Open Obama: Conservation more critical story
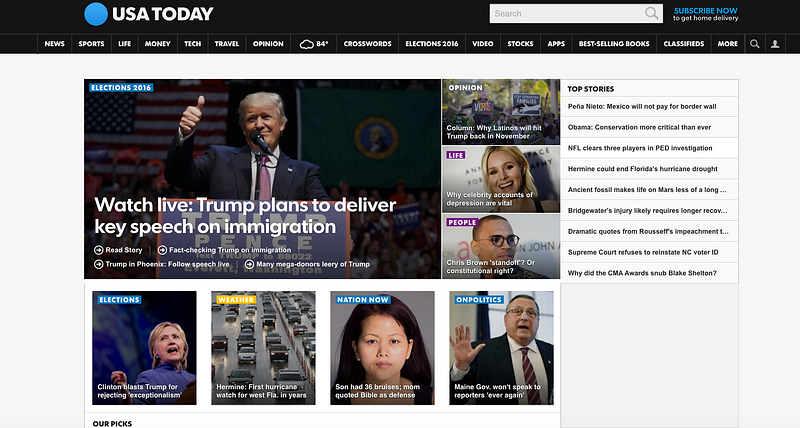 click(x=639, y=128)
